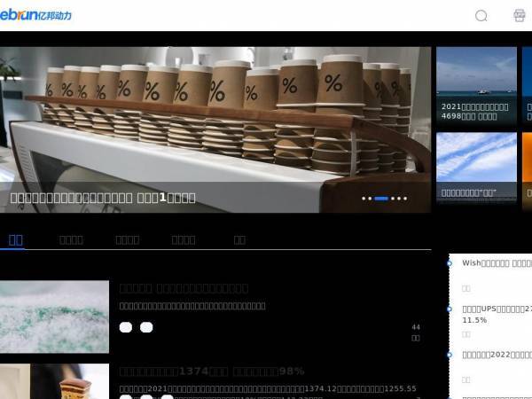
Task: Click the timeline bullet beside the Wish item
Action: tap(450, 263)
